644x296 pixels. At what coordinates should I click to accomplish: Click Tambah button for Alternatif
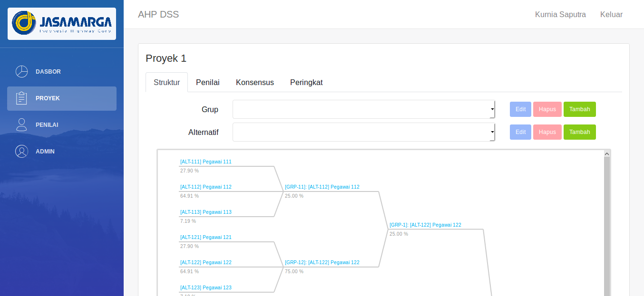point(579,132)
